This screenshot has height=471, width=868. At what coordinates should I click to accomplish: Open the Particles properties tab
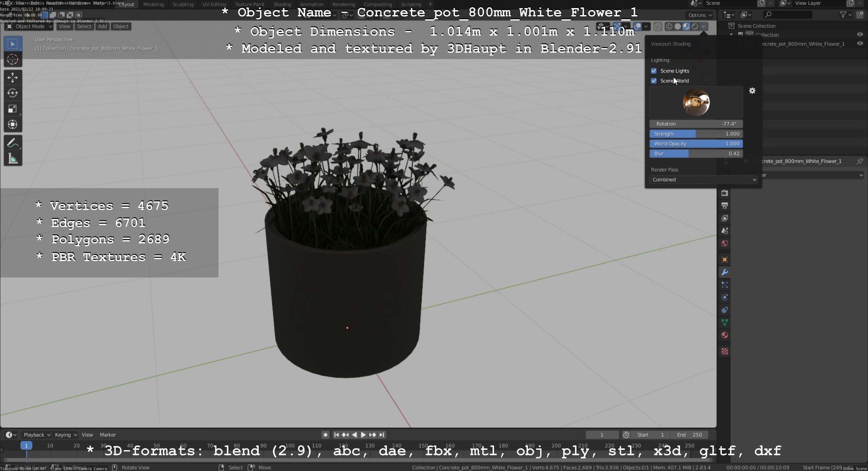(x=725, y=285)
